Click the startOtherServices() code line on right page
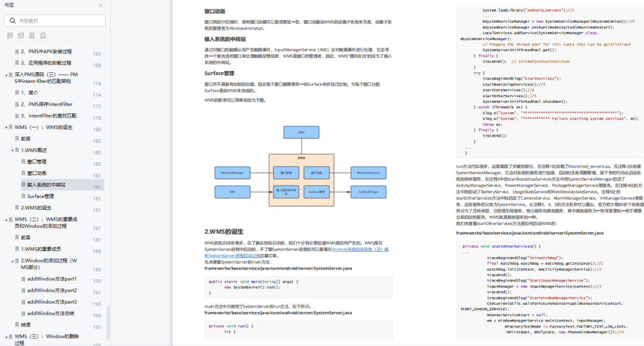Screen dimensions: 644x346 [509, 95]
